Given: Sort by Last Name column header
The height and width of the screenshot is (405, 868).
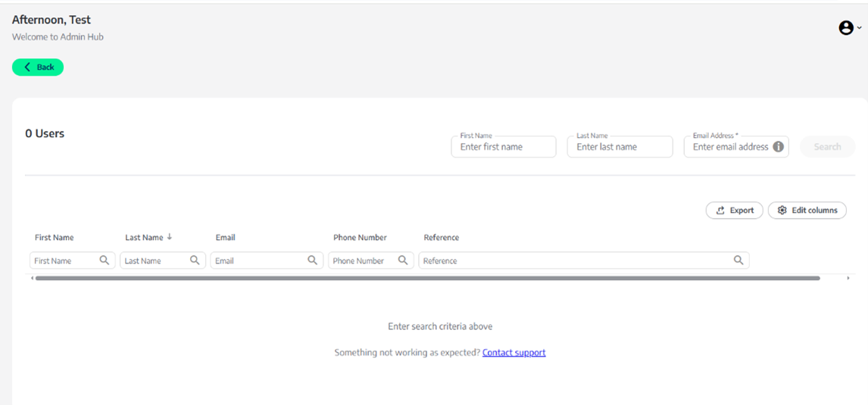Looking at the screenshot, I should pos(144,238).
